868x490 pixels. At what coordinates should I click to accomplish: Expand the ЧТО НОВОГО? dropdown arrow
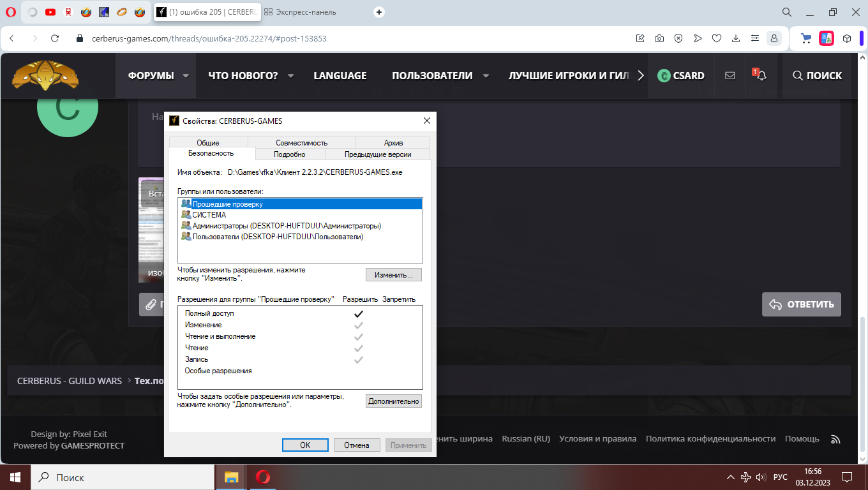tap(291, 75)
